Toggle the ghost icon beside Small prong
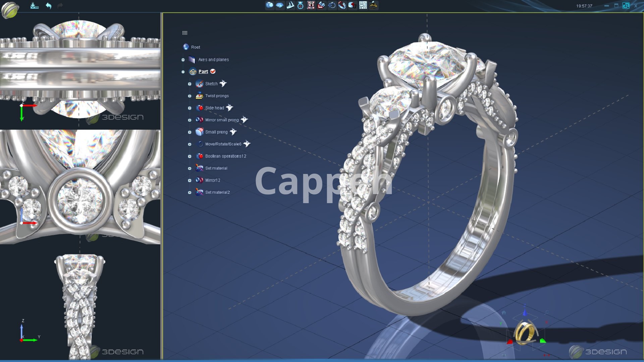This screenshot has width=644, height=362. click(x=233, y=132)
